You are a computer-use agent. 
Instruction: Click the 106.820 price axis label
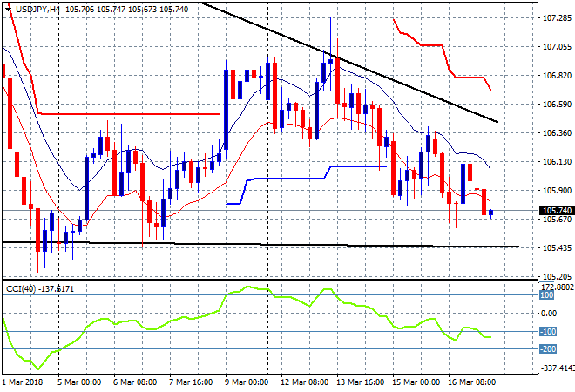557,76
